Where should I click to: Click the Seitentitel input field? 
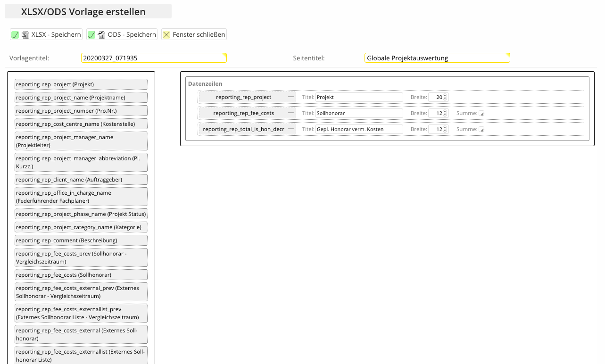tap(437, 58)
